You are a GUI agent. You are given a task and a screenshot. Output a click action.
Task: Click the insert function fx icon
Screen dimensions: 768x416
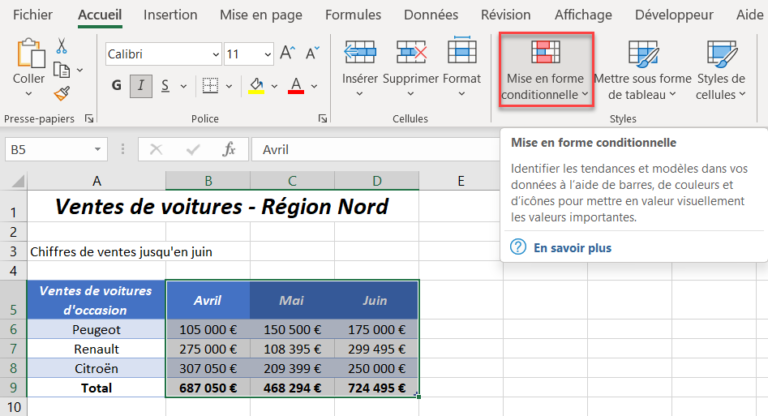(229, 149)
